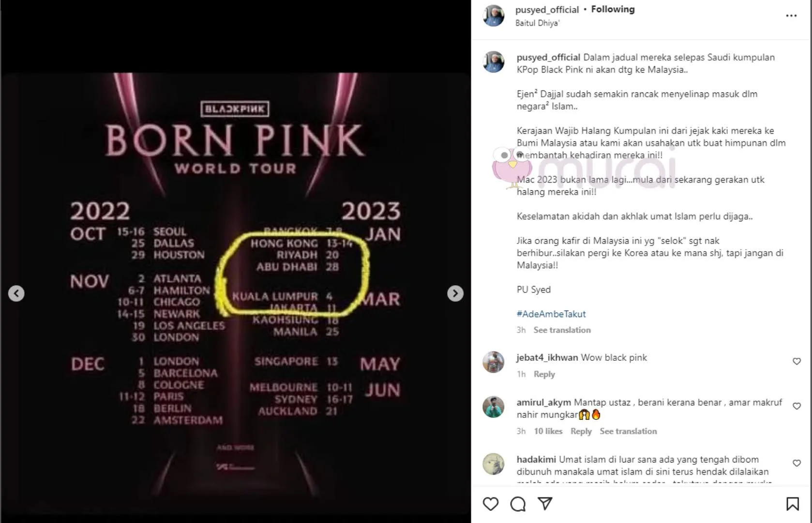Image resolution: width=812 pixels, height=523 pixels.
Task: Open jebat4_ikhwan's avatar
Action: pos(494,362)
